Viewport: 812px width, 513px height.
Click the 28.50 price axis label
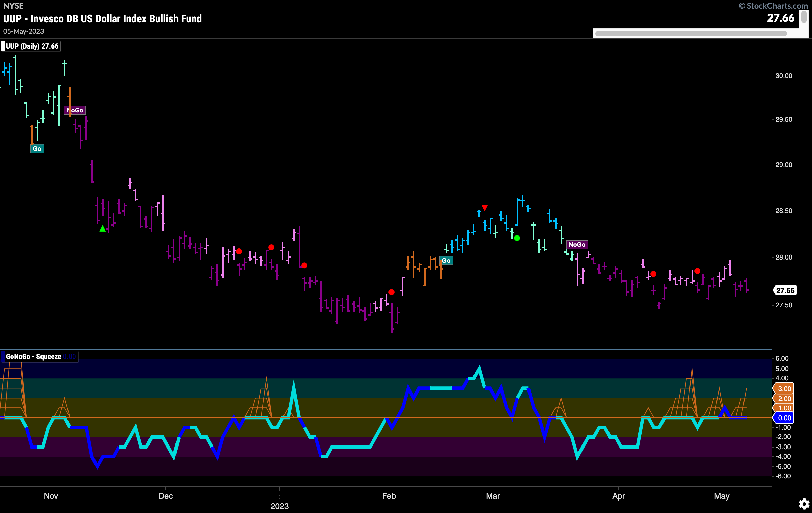[784, 211]
